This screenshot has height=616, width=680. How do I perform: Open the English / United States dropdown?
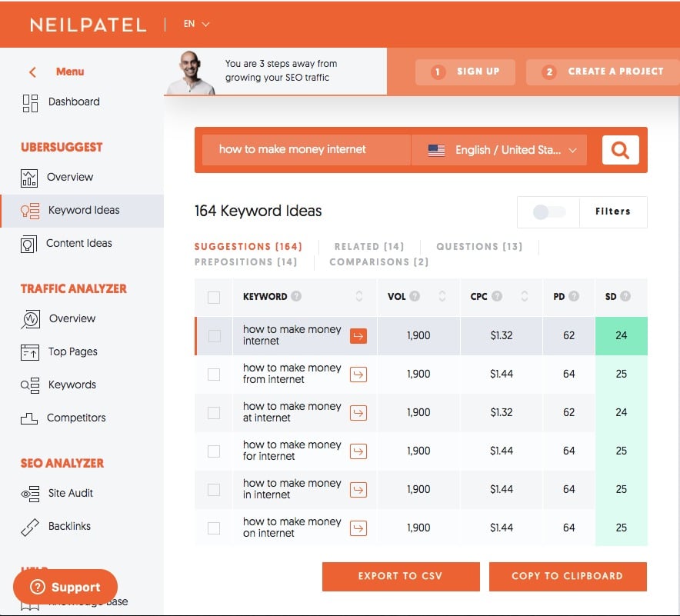(x=498, y=150)
